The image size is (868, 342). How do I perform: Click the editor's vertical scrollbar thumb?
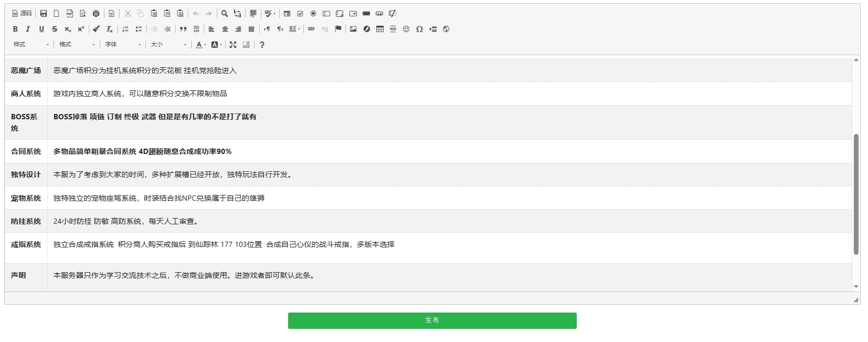856,194
